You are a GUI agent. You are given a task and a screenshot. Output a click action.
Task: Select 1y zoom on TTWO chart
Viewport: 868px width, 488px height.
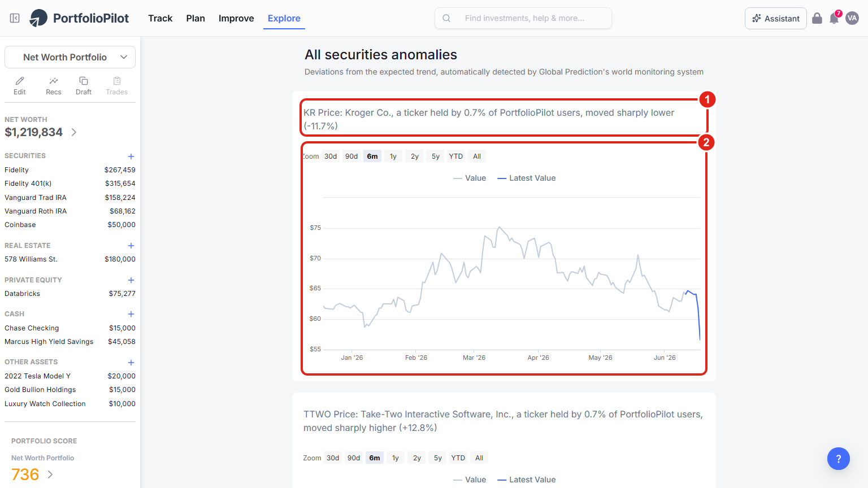click(396, 458)
